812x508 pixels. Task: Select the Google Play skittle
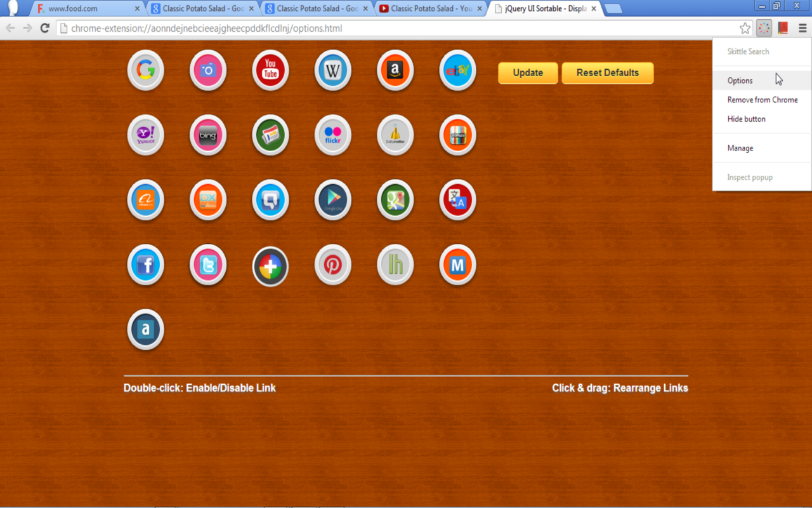click(x=332, y=200)
